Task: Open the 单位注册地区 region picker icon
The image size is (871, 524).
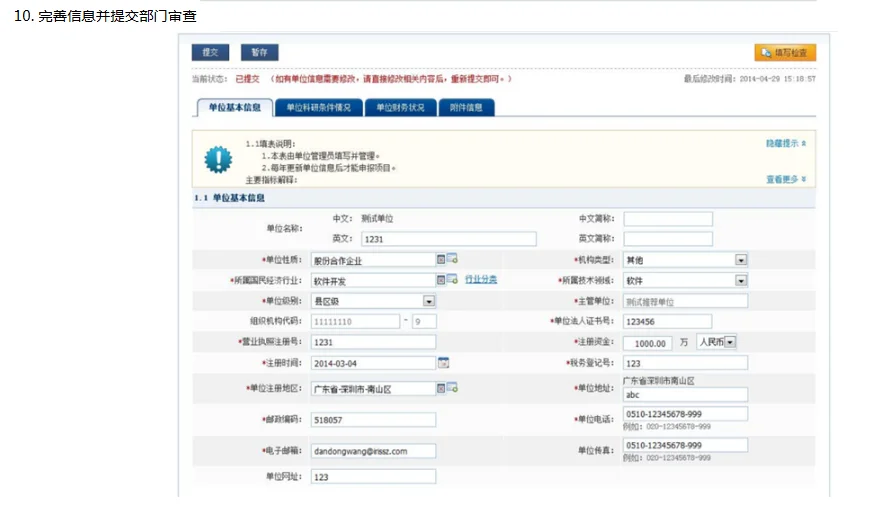Action: coord(452,387)
